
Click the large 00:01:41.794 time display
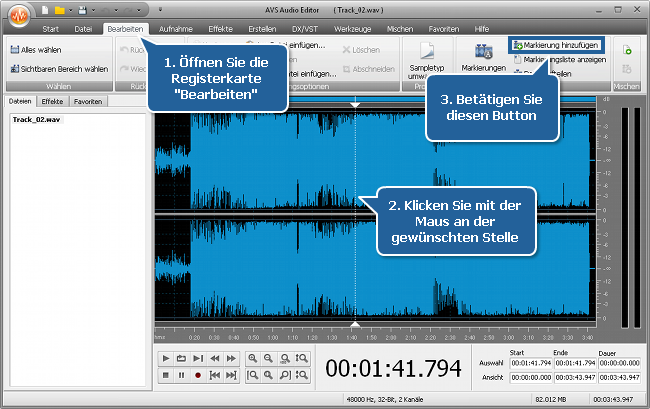(x=393, y=368)
